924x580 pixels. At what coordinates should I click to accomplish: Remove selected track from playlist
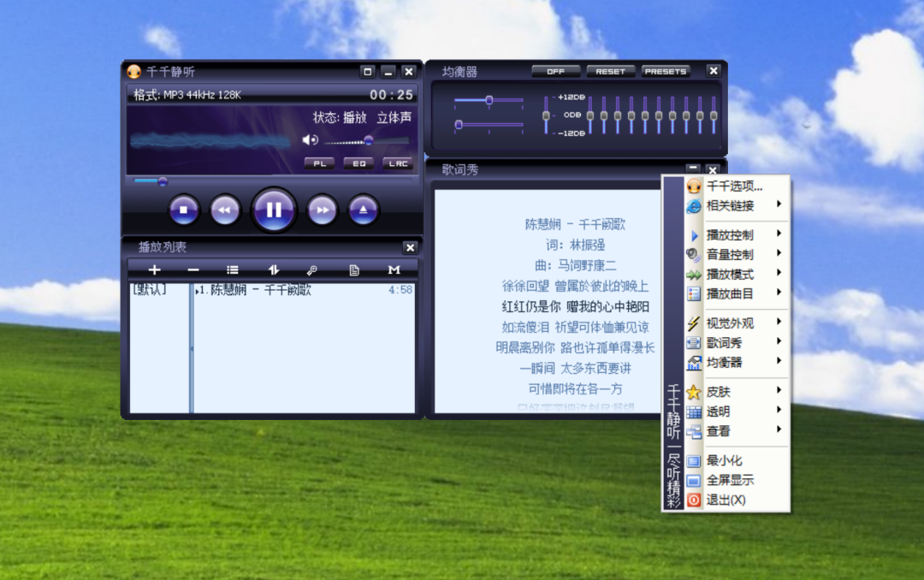tap(193, 269)
